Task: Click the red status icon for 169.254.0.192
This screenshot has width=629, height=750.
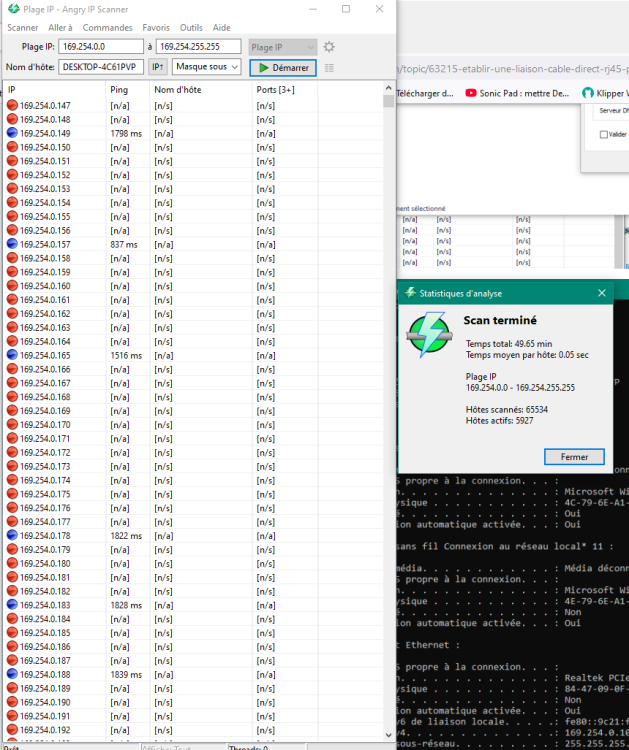Action: coord(12,729)
